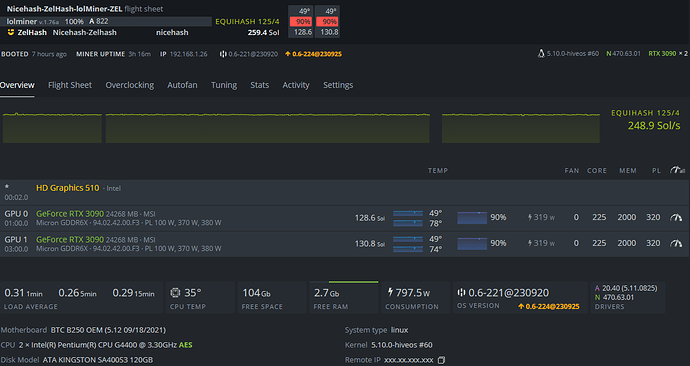
Task: Open the Settings tab
Action: tap(338, 85)
